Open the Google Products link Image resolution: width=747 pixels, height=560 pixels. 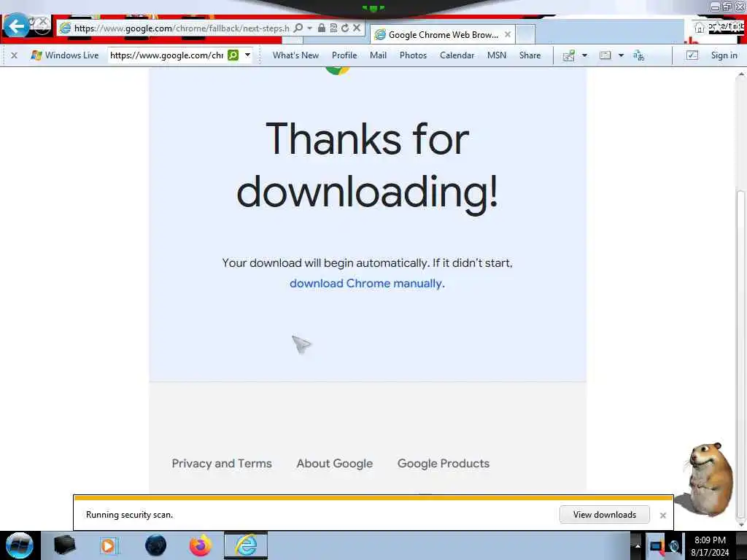443,463
